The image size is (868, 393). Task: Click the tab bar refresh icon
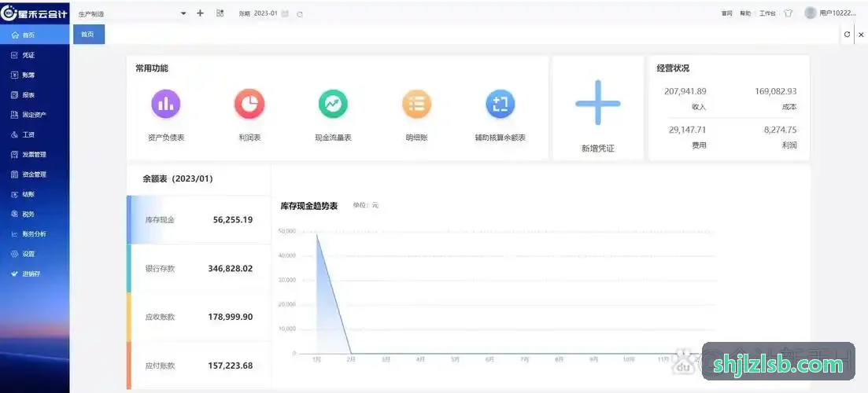coord(847,35)
